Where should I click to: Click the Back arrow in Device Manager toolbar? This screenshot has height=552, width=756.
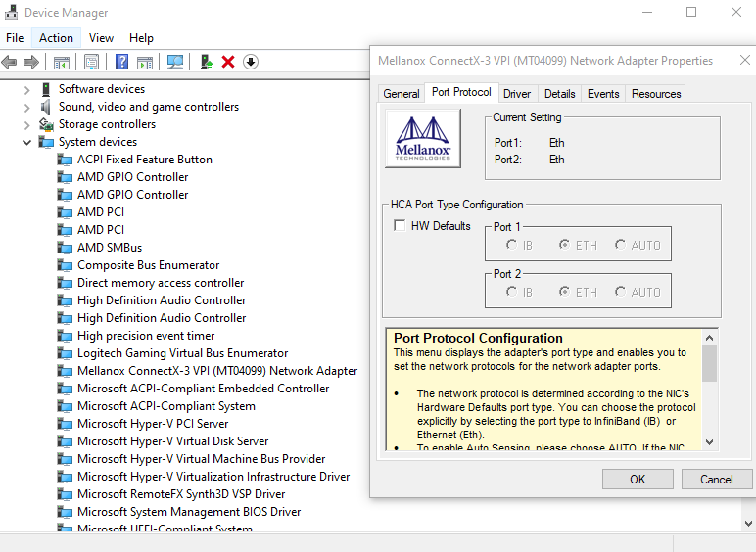tap(9, 62)
